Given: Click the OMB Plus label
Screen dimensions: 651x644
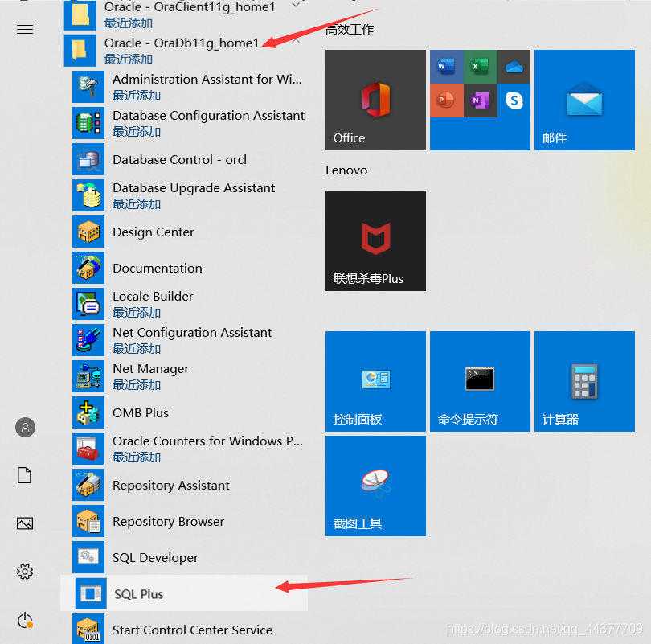Looking at the screenshot, I should 141,412.
